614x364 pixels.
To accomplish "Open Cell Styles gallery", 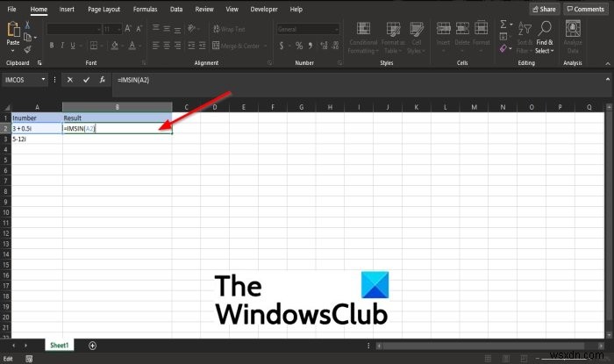I will tap(417, 38).
